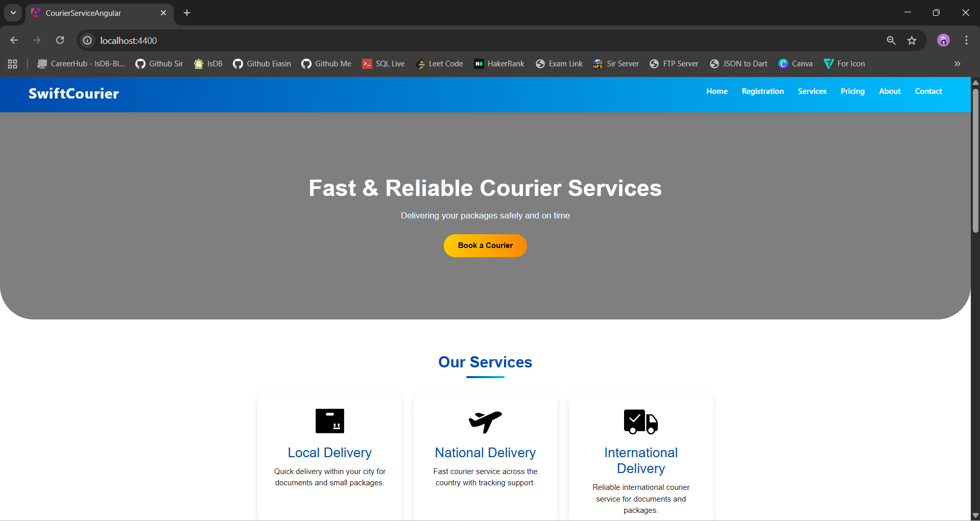Expand the tab search dropdown arrow

pyautogui.click(x=13, y=13)
